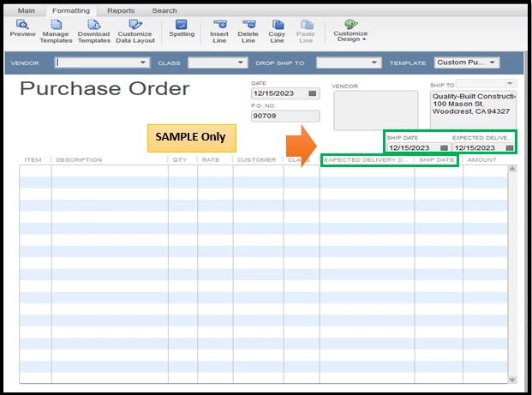The image size is (532, 395).
Task: Click the Preview icon
Action: 22,25
